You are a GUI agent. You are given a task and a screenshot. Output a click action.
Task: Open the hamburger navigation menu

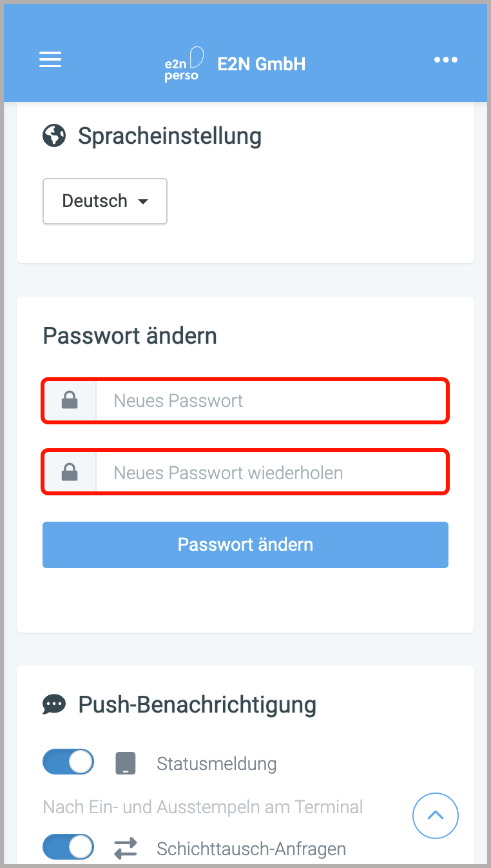tap(50, 59)
